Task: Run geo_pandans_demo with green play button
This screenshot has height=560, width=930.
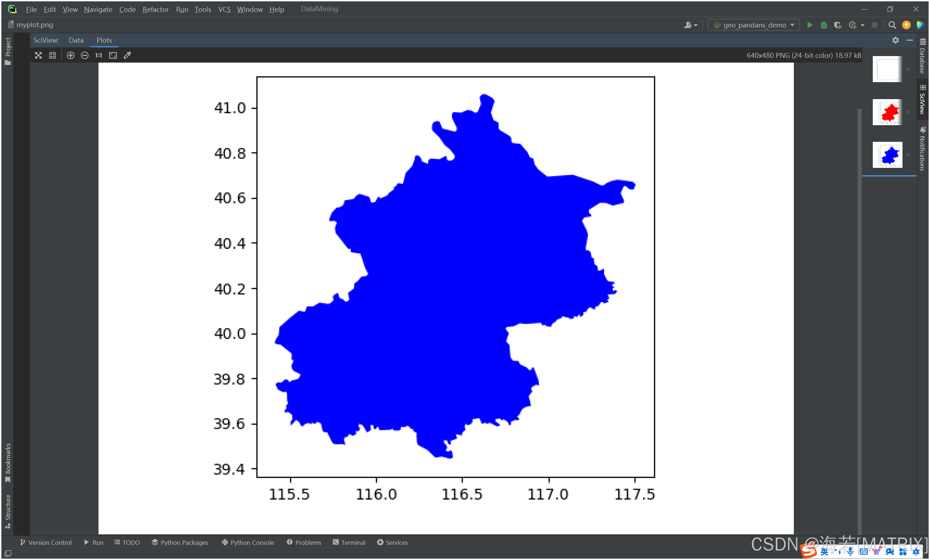Action: (810, 25)
